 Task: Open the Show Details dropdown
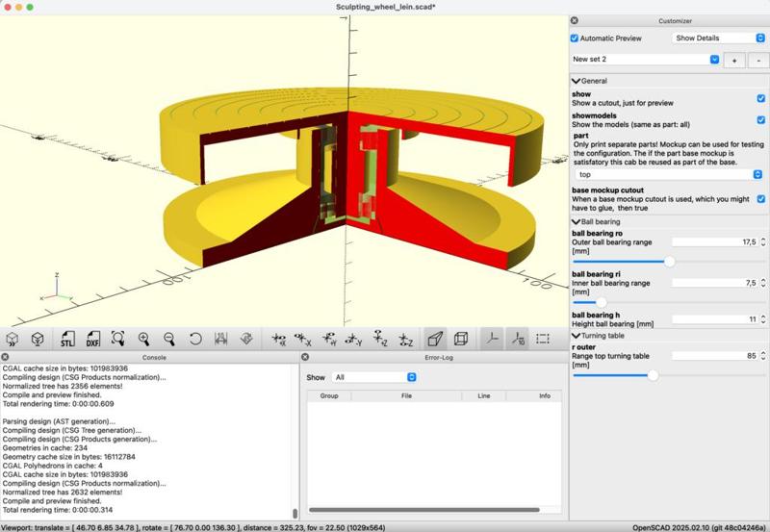tap(718, 38)
